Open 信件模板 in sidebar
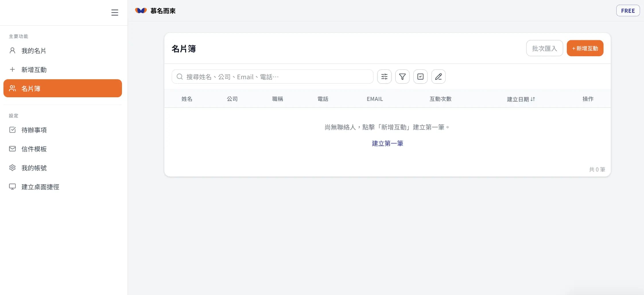 pyautogui.click(x=34, y=149)
